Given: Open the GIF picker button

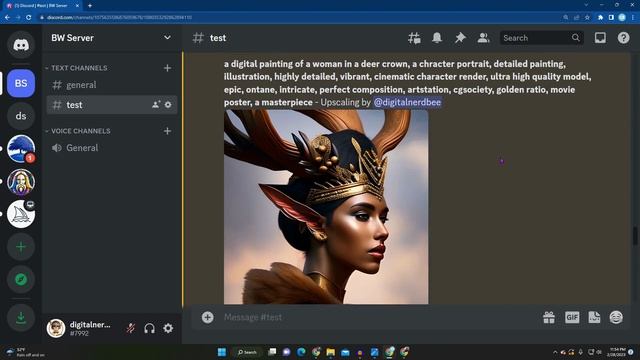Looking at the screenshot, I should [x=572, y=317].
